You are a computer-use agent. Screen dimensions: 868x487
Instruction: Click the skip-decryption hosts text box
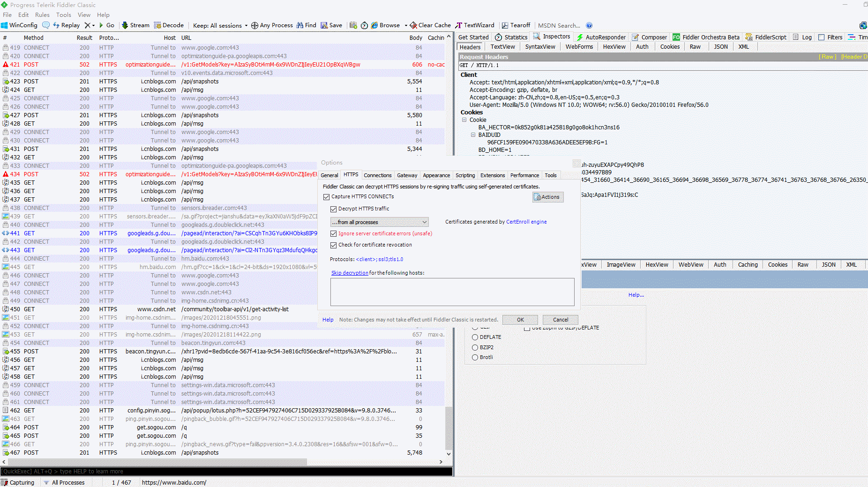coord(452,292)
